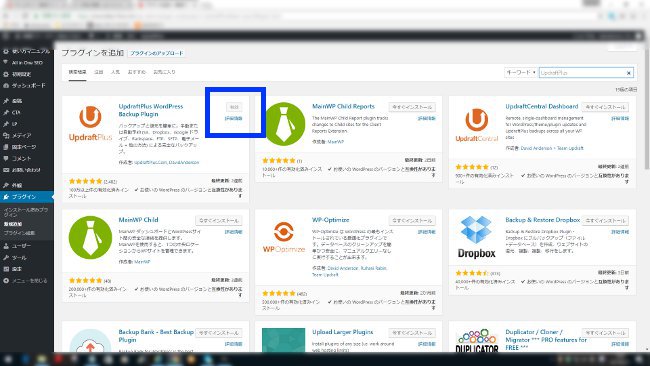Install Backup & Restore Dropbox plugin now
Screen dimensions: 650x366
pos(605,221)
